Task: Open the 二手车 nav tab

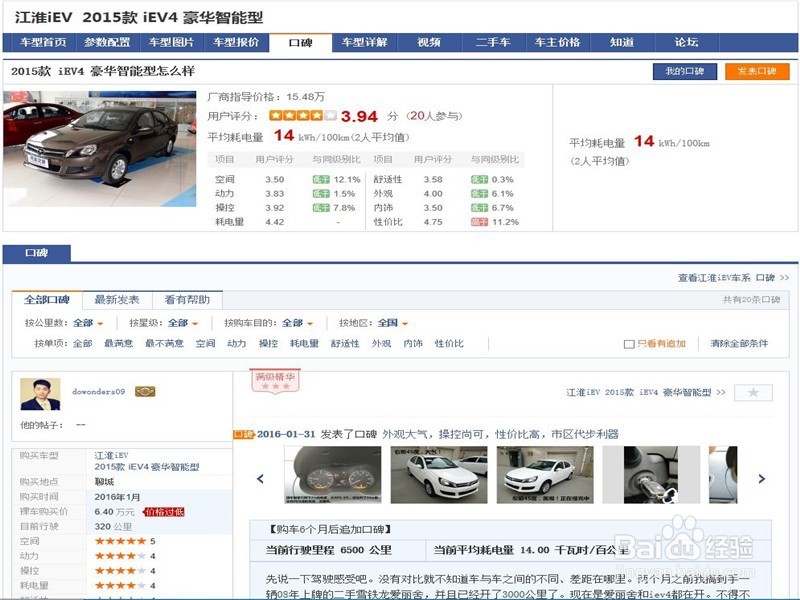Action: 493,42
